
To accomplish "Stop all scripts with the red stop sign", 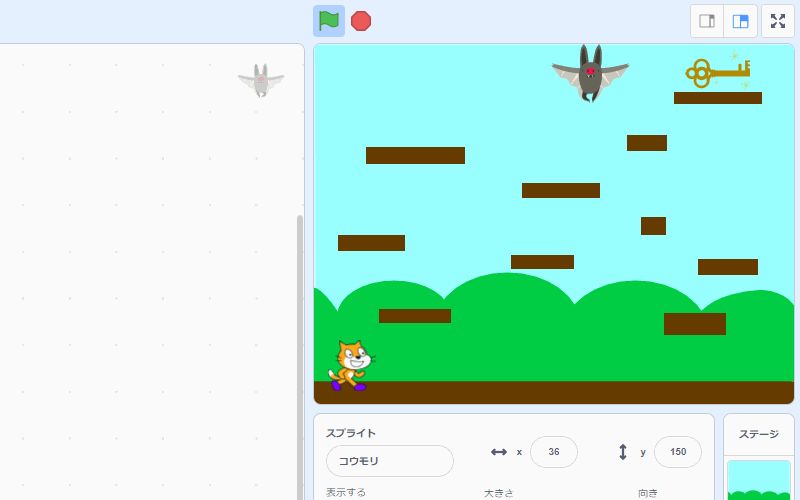I will pyautogui.click(x=361, y=21).
